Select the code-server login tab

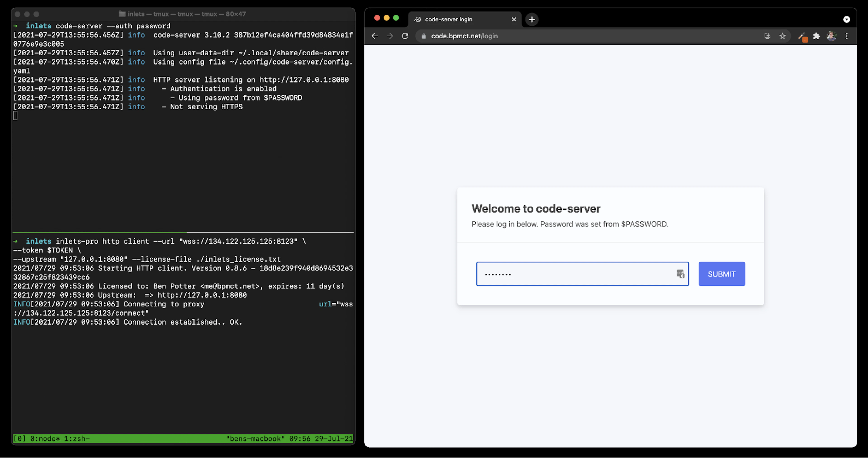coord(465,19)
